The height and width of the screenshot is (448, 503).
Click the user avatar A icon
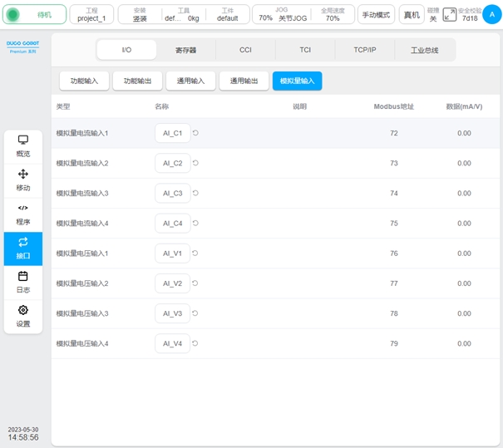pyautogui.click(x=492, y=14)
